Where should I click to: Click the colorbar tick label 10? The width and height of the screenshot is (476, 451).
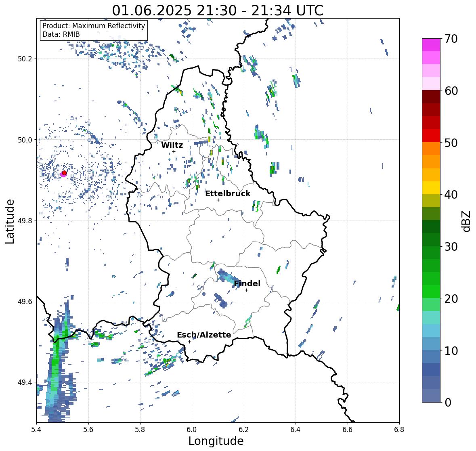click(x=451, y=350)
